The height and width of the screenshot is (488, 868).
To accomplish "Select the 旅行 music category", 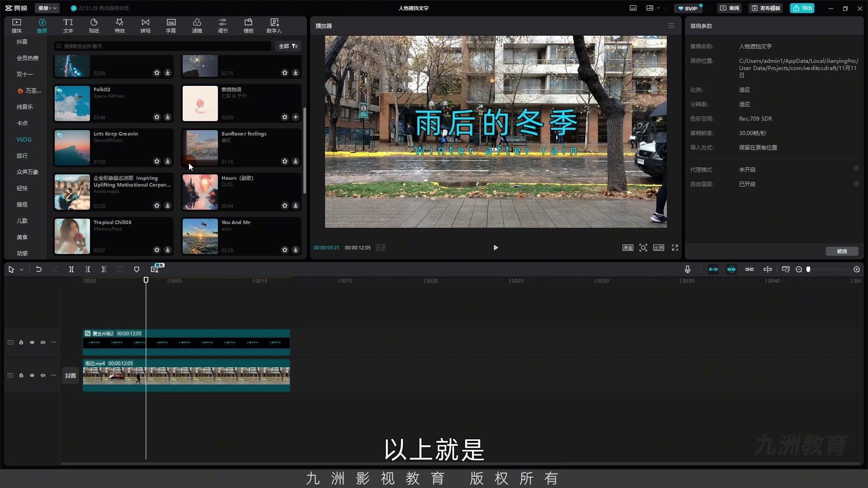I will click(22, 155).
